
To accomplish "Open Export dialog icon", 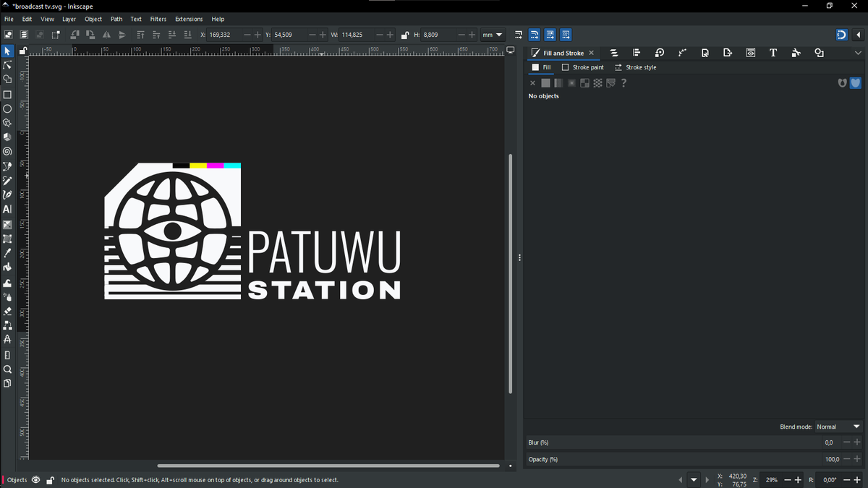I will click(728, 53).
